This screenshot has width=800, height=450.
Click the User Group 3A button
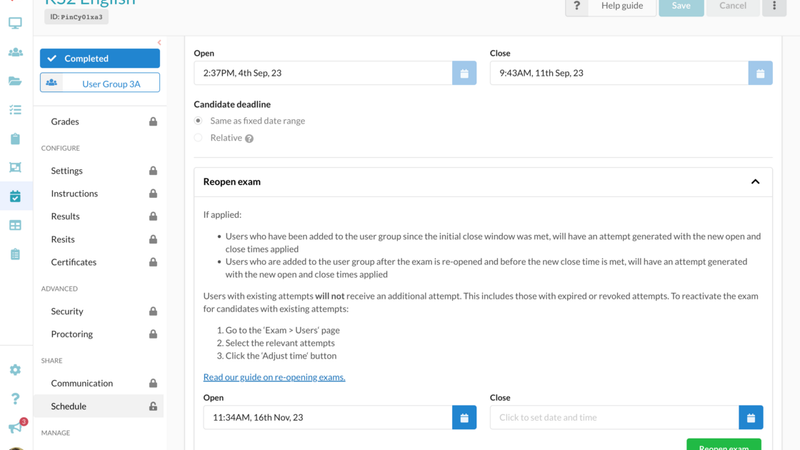(100, 83)
